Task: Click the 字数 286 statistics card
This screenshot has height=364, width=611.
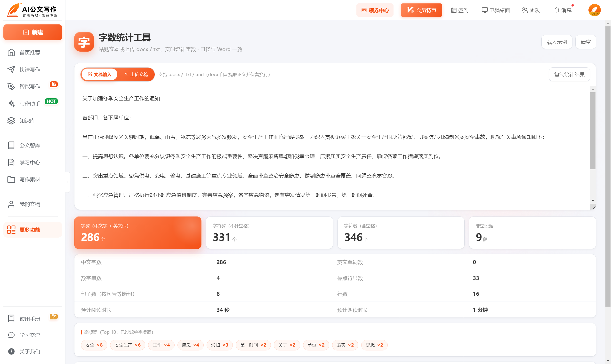Action: [x=138, y=233]
